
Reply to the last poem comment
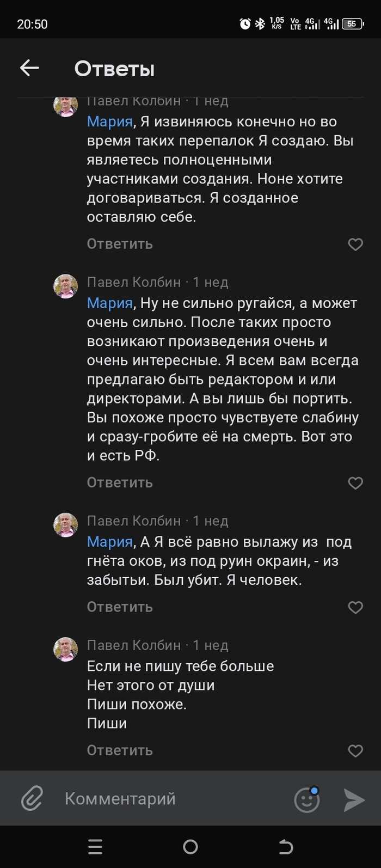coord(120,750)
